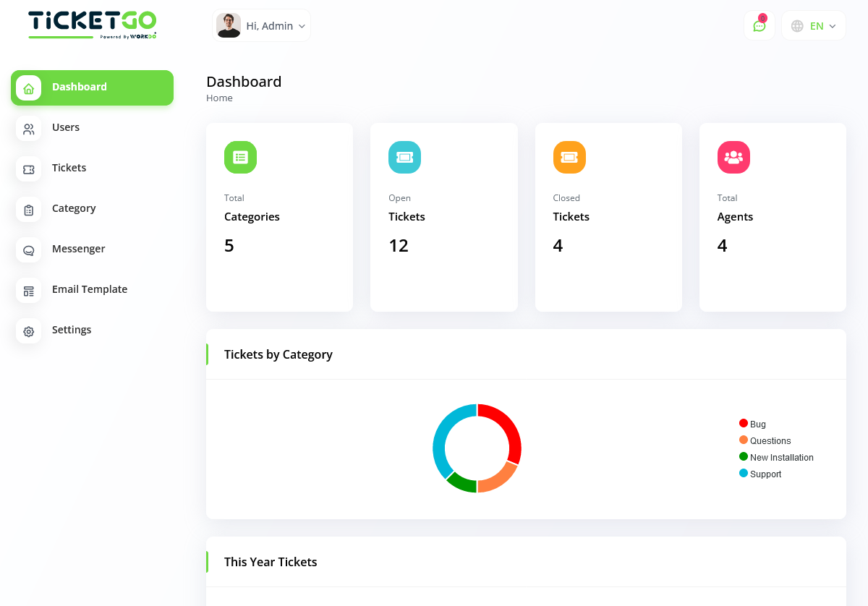868x606 pixels.
Task: Click the Messenger chat bubble icon
Action: point(29,250)
